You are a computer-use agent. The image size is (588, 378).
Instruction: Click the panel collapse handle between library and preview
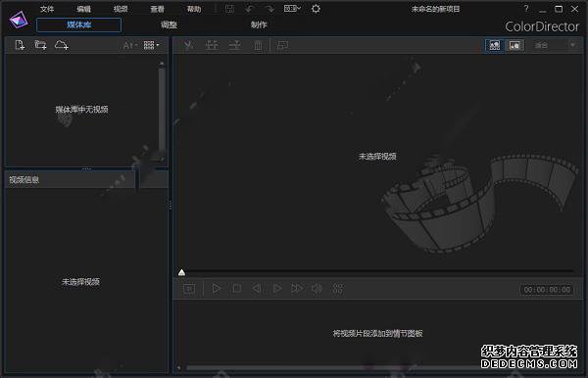(171, 205)
